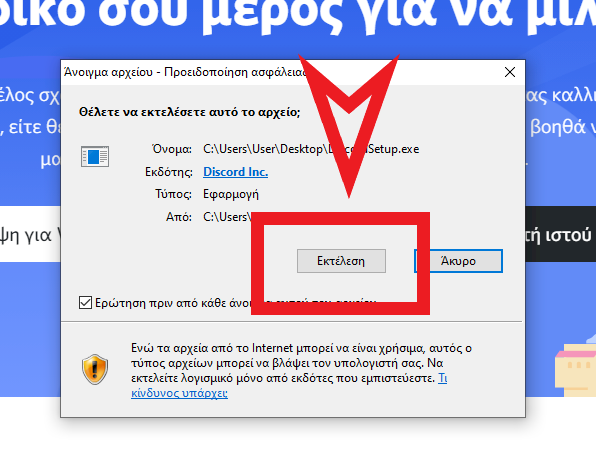
Task: Click the DiscordSetup.exe file path text
Action: (x=311, y=149)
